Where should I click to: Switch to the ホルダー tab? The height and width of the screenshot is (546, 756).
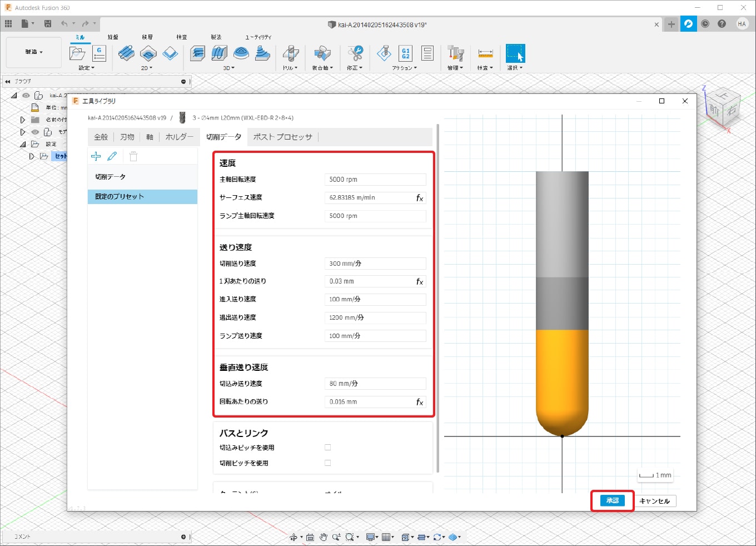(179, 137)
